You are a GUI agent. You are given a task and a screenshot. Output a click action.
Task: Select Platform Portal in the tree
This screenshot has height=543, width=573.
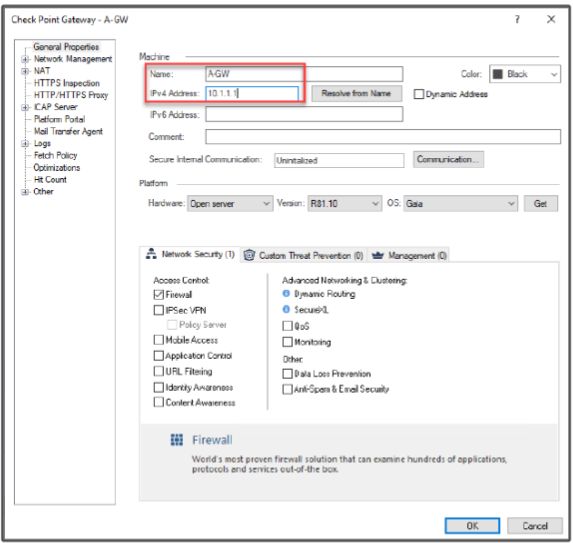[59, 119]
